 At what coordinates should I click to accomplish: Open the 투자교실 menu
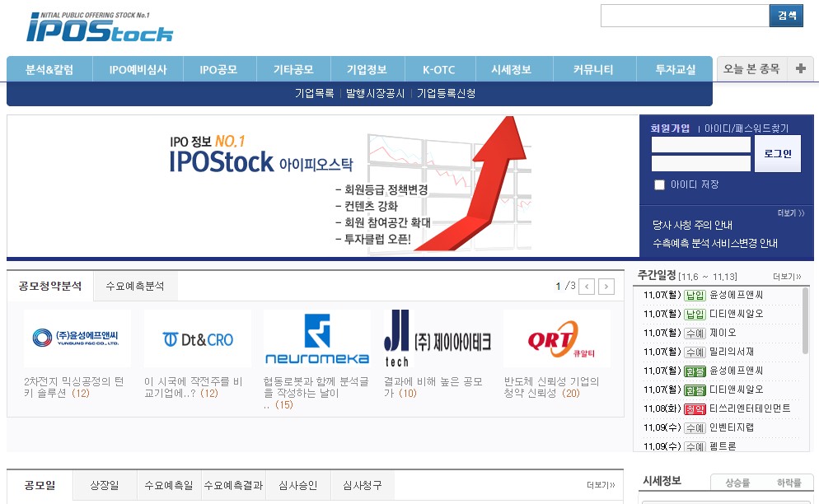coord(676,69)
